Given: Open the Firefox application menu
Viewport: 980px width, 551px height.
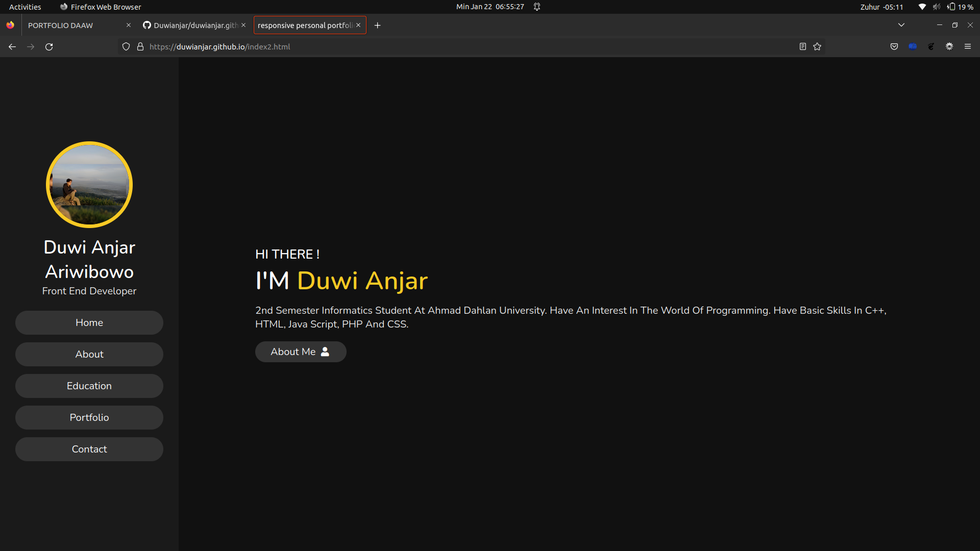Looking at the screenshot, I should pos(968,46).
